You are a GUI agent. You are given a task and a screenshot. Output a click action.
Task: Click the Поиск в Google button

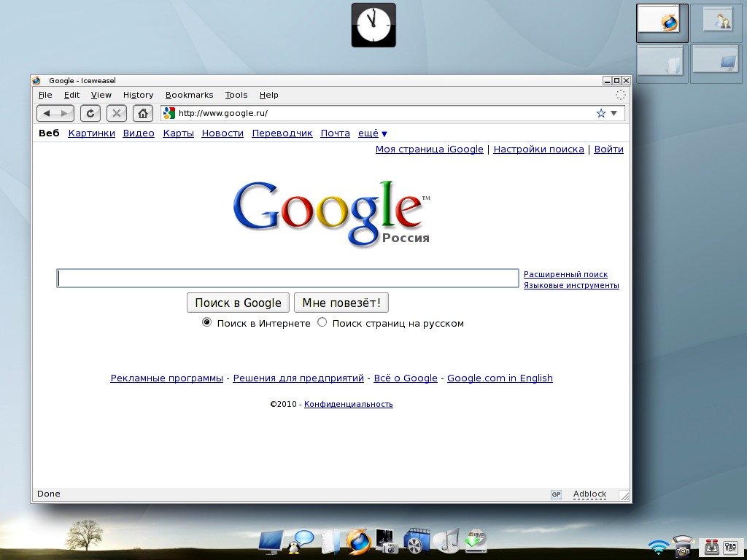pos(239,303)
